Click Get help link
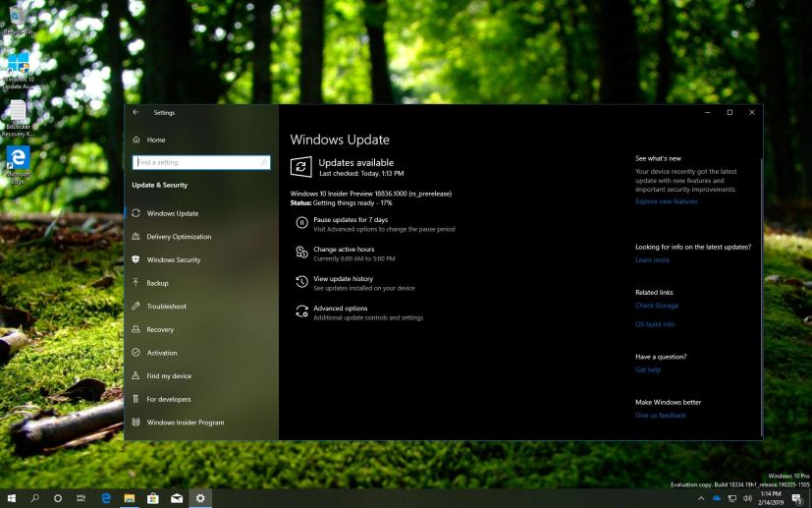 coord(648,370)
